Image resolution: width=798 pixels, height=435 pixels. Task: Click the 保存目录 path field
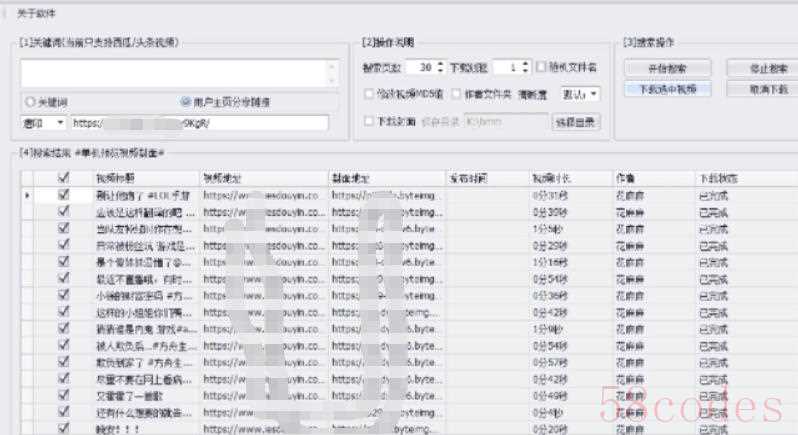tap(506, 122)
